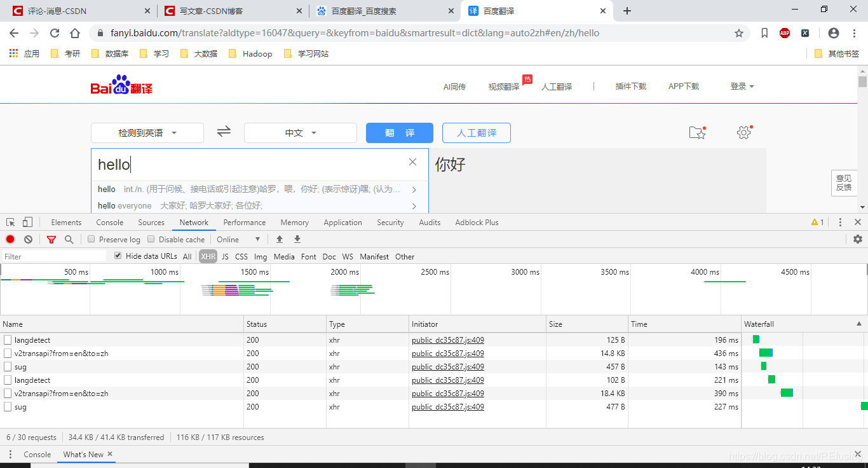The width and height of the screenshot is (868, 468).
Task: Filter requests by WS type
Action: coord(348,256)
